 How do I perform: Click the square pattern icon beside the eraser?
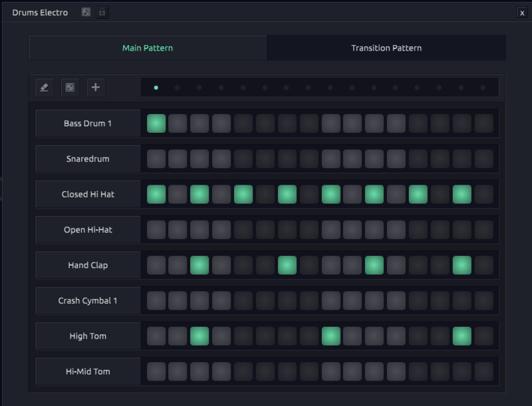[69, 87]
